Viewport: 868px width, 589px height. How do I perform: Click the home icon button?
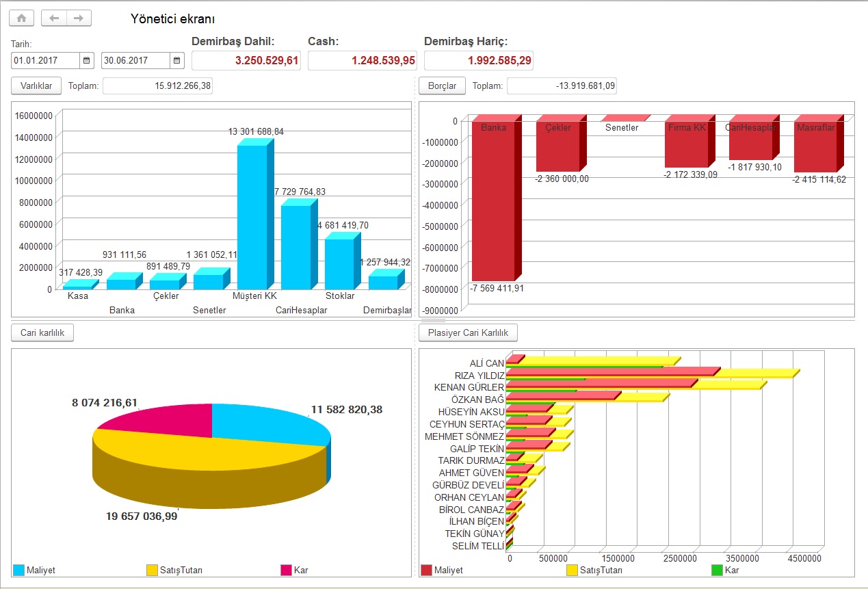21,18
